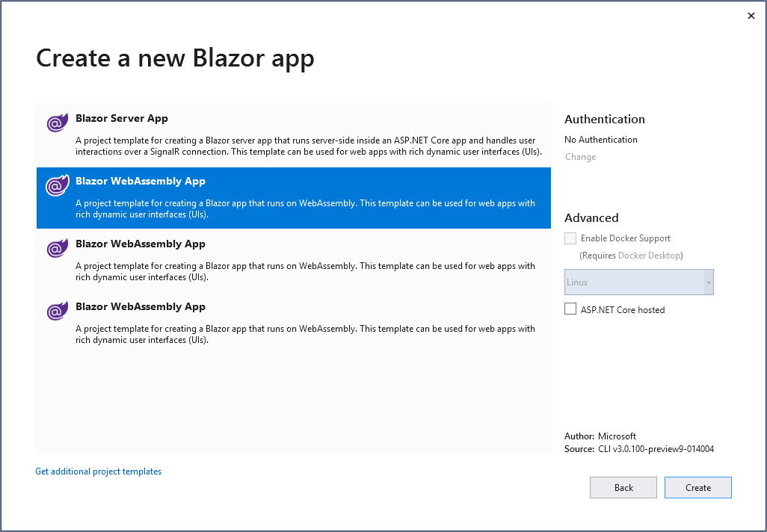Choose the third template's title in the list
The width and height of the screenshot is (767, 532).
pos(141,244)
